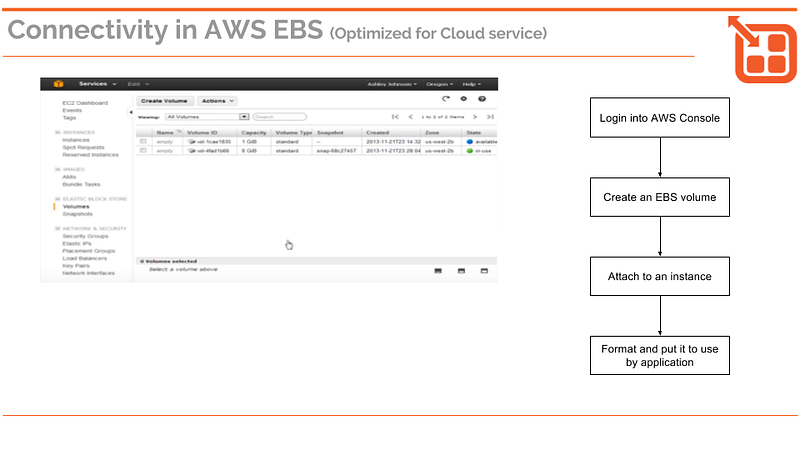Refresh the volumes list
Image resolution: width=800 pixels, height=450 pixels.
(x=445, y=99)
